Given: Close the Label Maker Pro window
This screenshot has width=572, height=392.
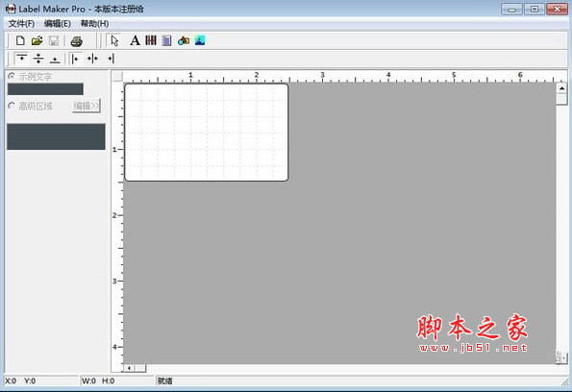Looking at the screenshot, I should point(557,9).
